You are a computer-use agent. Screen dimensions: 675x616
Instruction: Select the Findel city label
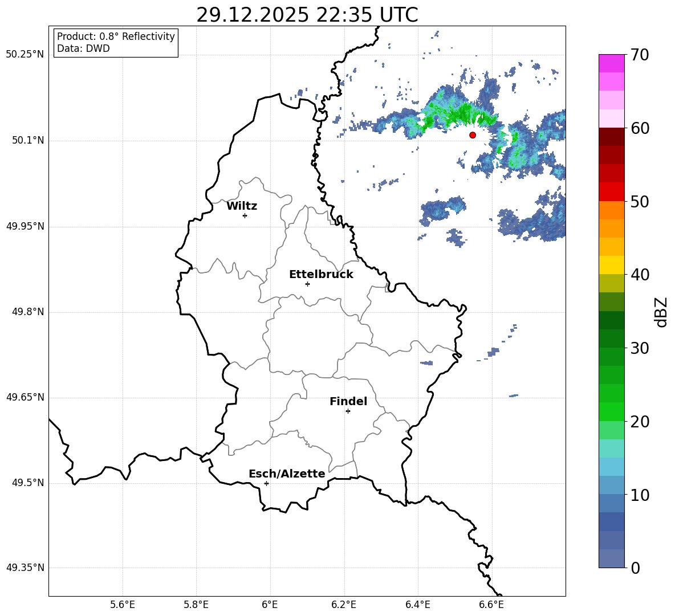348,401
